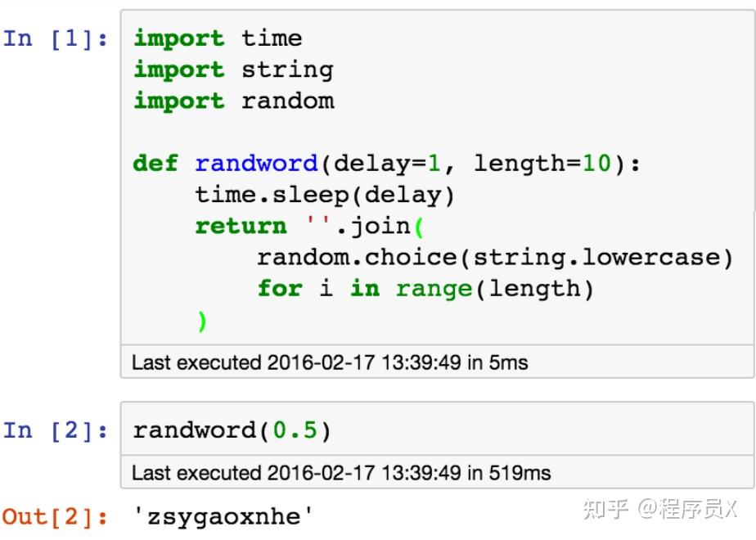Image resolution: width=756 pixels, height=540 pixels.
Task: Click the 'for i in range(length)' line
Action: click(425, 289)
